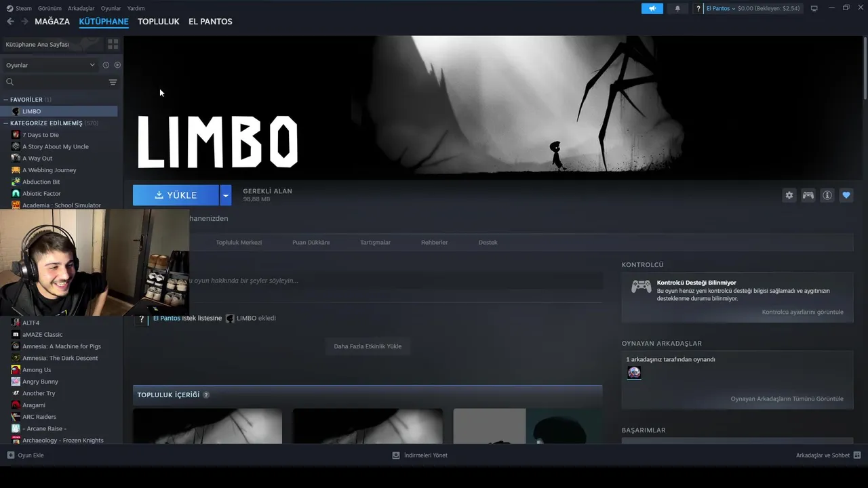Collapse the KATEGORİZE EDİLMEMİŞ section

coord(5,123)
